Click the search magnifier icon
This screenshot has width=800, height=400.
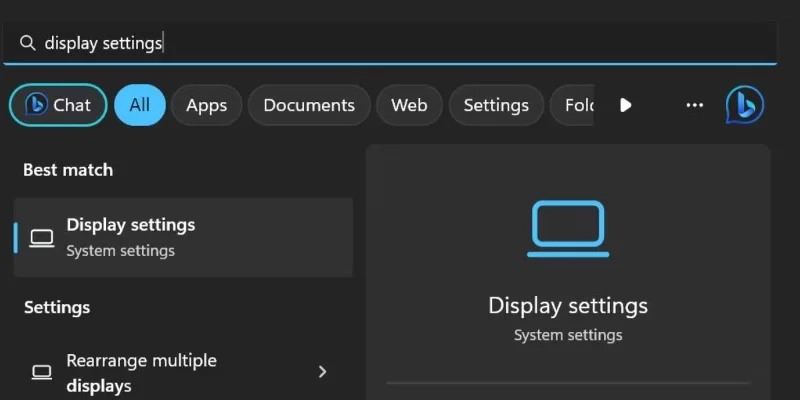[x=28, y=43]
